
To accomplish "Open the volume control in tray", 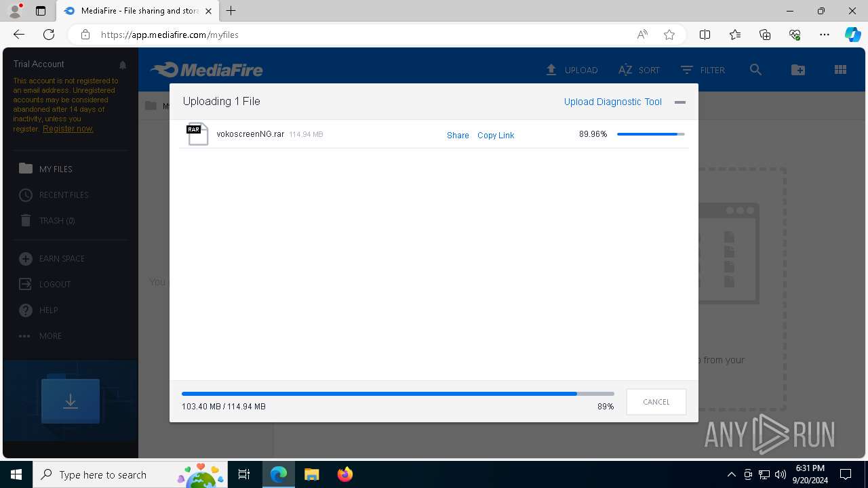I will pos(781,474).
